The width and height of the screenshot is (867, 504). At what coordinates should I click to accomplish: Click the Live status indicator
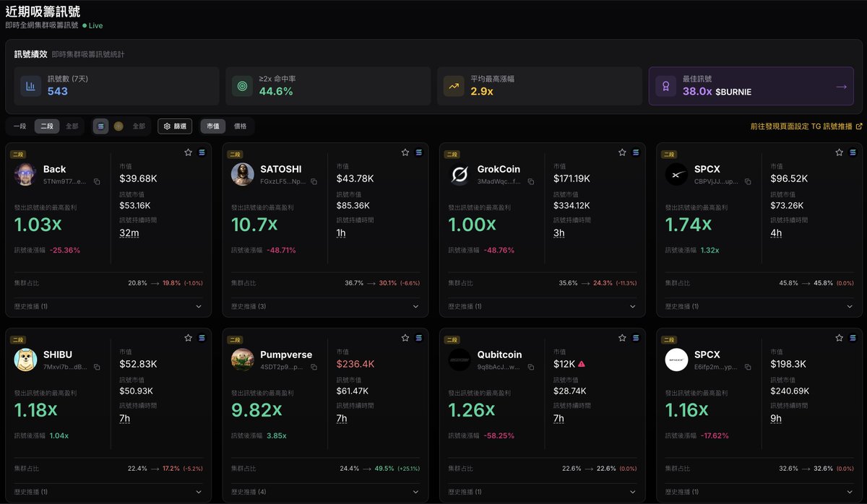pyautogui.click(x=92, y=25)
